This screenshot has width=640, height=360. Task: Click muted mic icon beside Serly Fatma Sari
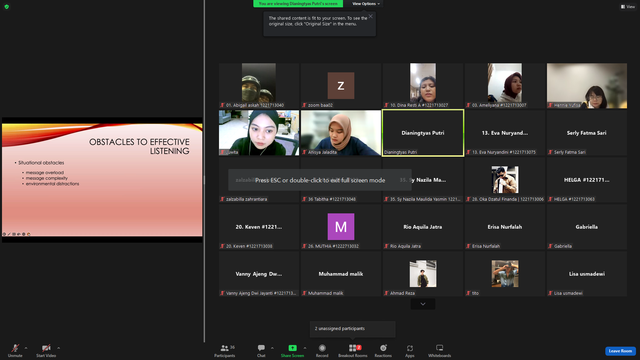click(x=551, y=152)
